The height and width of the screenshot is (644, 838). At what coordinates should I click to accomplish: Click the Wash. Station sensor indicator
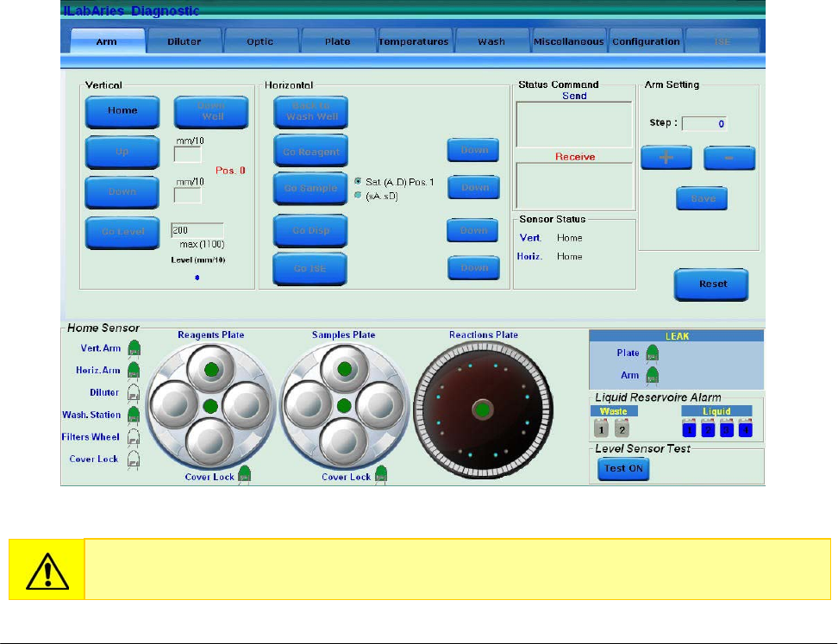pos(134,415)
